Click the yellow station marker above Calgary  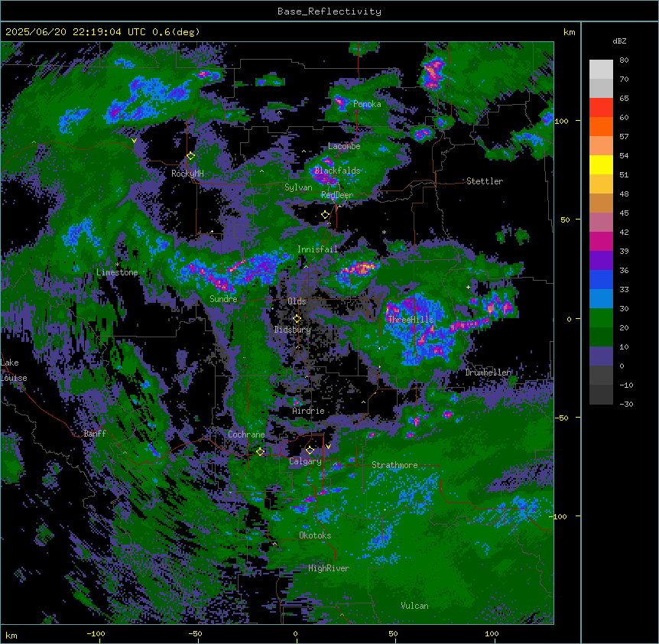(x=310, y=450)
